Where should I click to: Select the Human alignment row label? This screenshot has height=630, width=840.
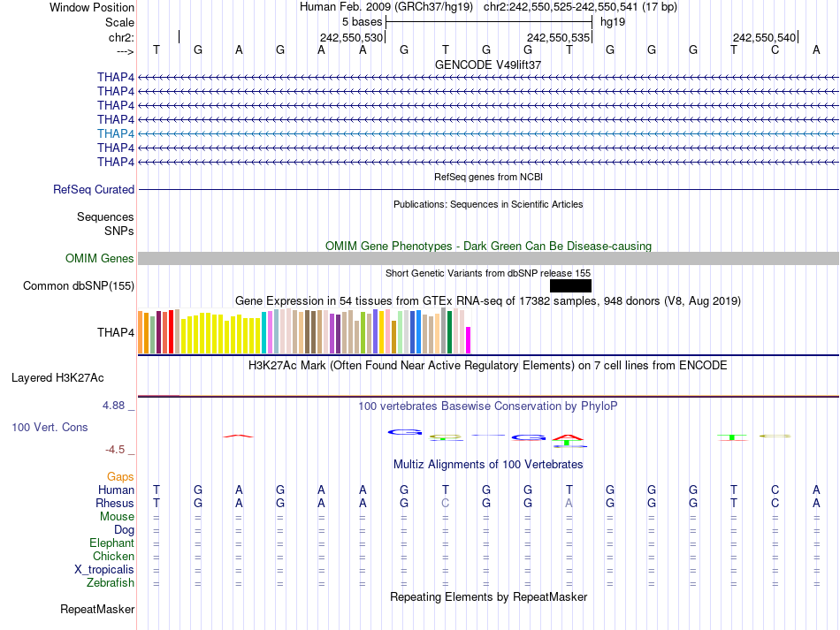tap(116, 490)
